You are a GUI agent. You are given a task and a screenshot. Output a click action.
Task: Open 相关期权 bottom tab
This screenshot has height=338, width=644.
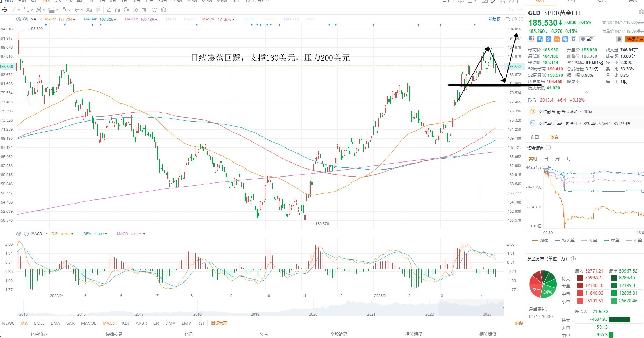(414, 334)
